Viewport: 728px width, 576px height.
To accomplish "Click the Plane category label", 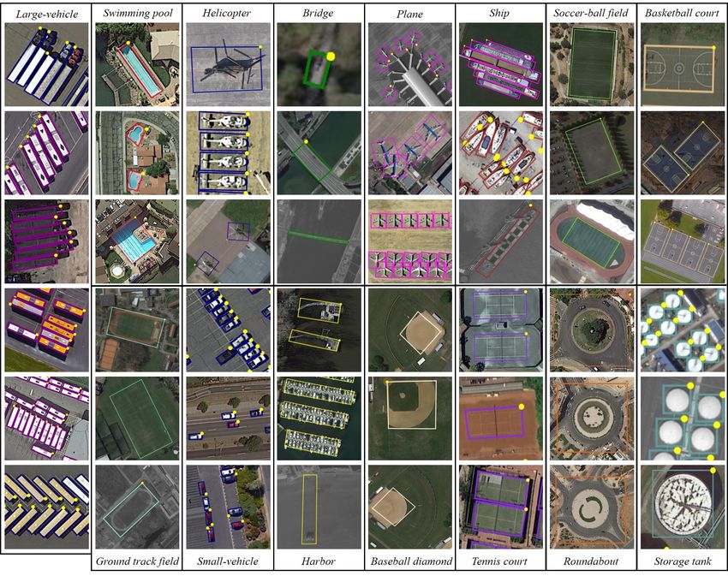I will [x=409, y=14].
